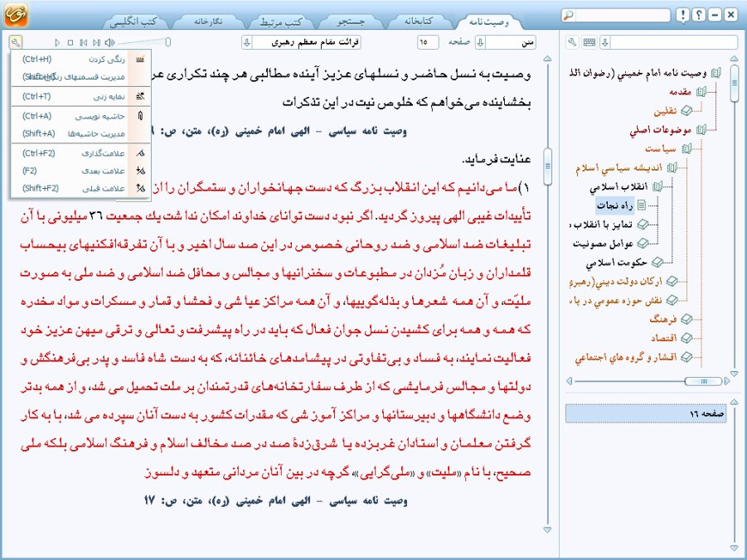Open the کتب انگلیسی tab
Screen dimensions: 747x560
(133, 22)
